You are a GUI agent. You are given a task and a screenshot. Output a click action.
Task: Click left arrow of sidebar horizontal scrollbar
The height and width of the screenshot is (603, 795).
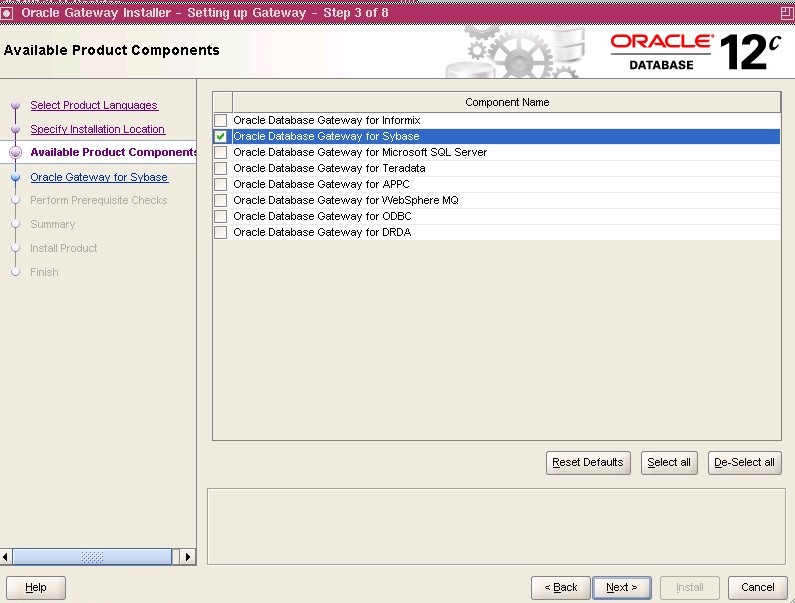pos(6,557)
